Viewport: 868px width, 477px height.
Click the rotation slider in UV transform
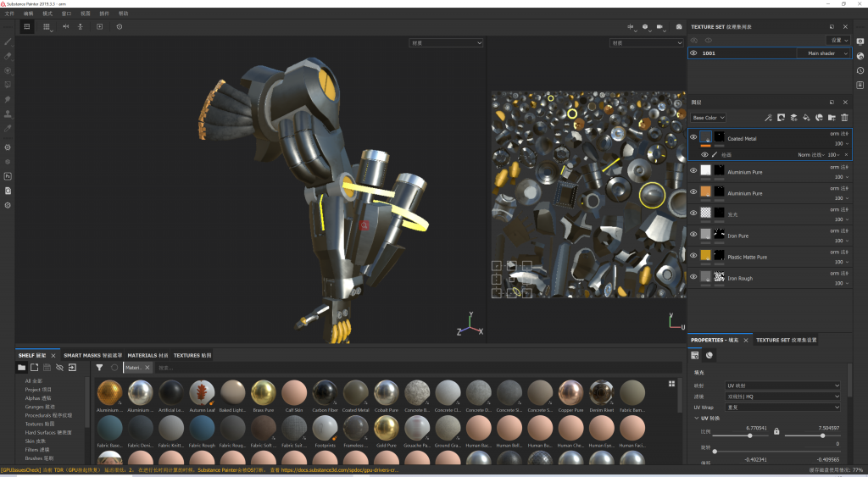pos(776,451)
